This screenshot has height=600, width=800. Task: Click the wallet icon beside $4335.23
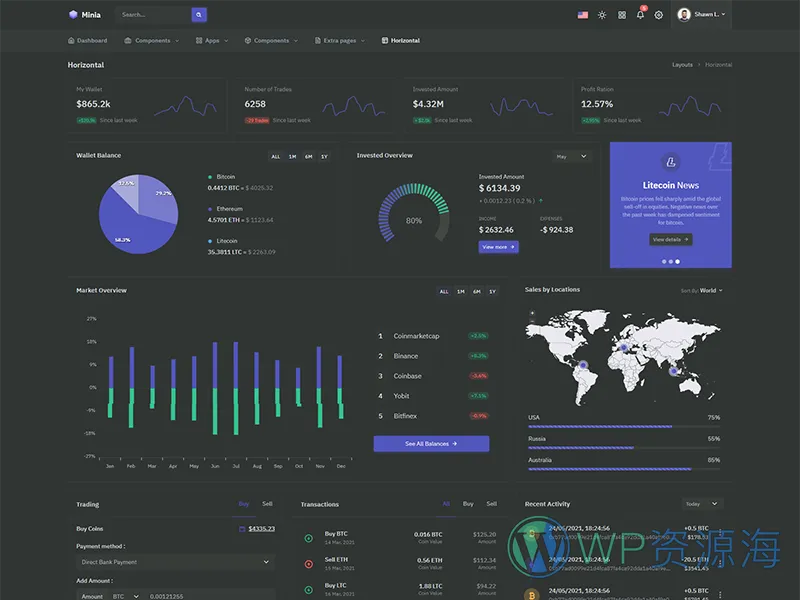click(x=242, y=529)
